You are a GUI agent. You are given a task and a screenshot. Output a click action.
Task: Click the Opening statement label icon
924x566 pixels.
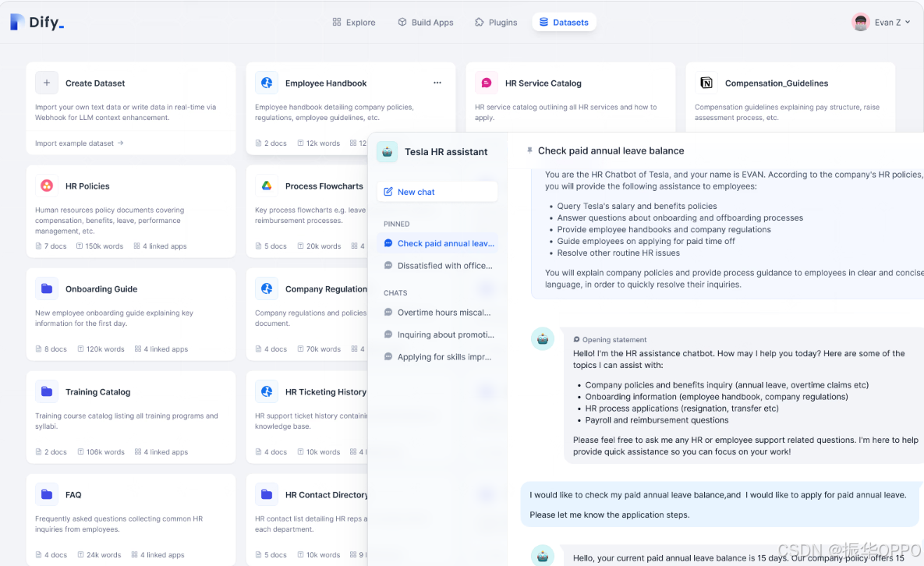point(576,339)
